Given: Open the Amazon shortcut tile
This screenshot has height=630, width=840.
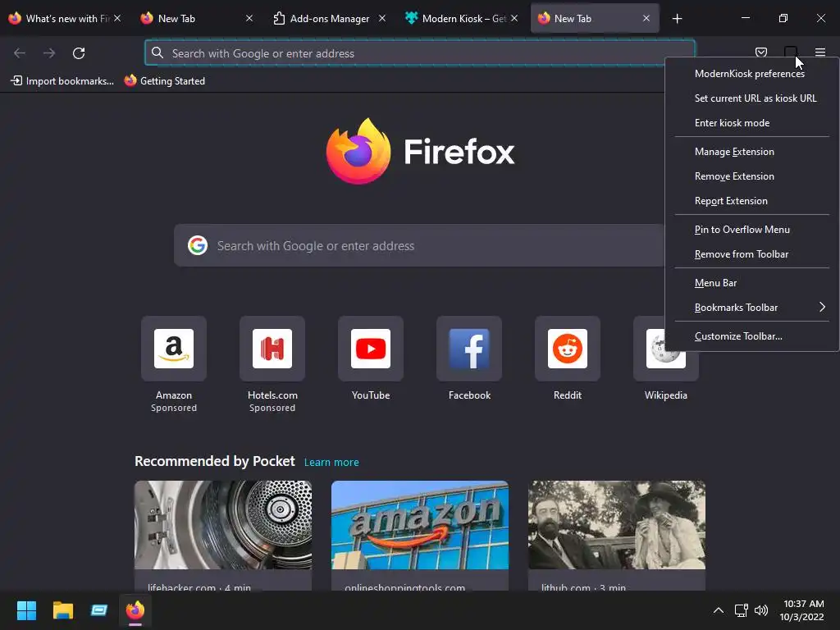Looking at the screenshot, I should coord(174,348).
